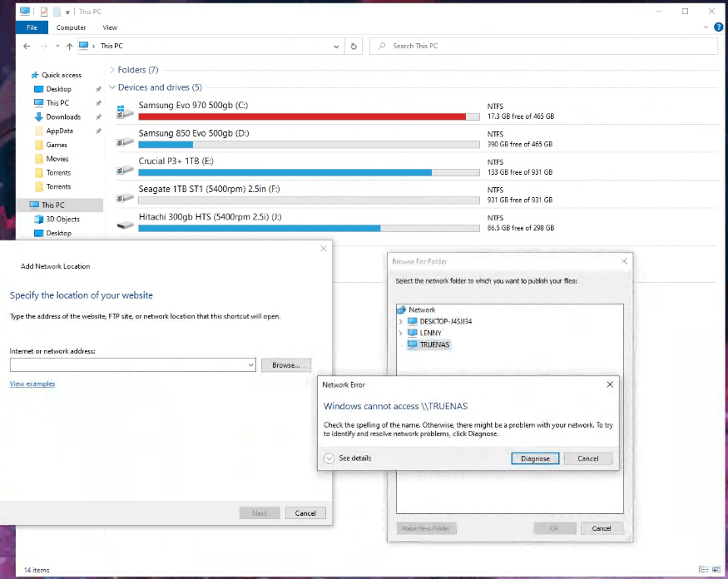Screen dimensions: 728x579
Task: Go up one folder level
Action: coord(69,46)
